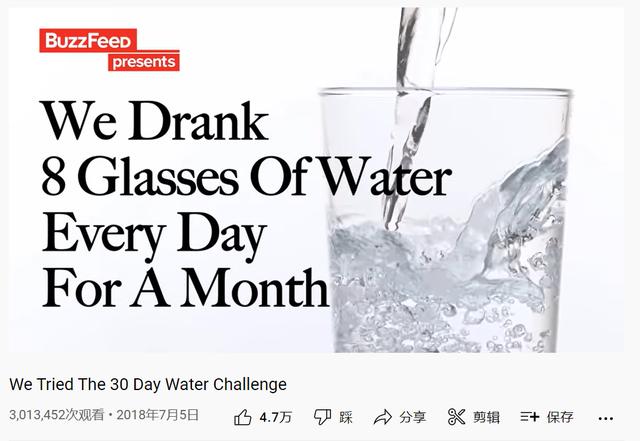Click the 'We Drank' headline text
The image size is (640, 441).
[154, 122]
